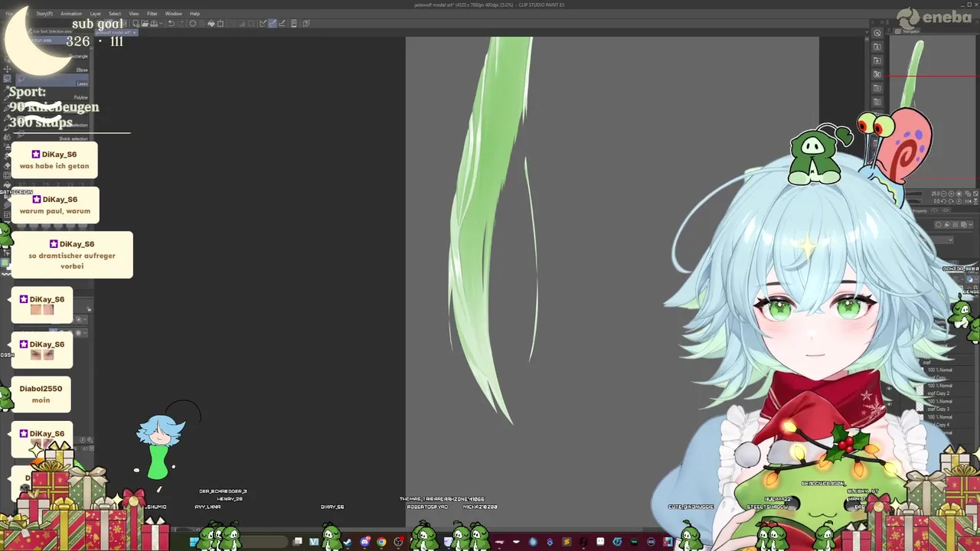Open the Layer menu
The height and width of the screenshot is (551, 980).
pos(95,13)
